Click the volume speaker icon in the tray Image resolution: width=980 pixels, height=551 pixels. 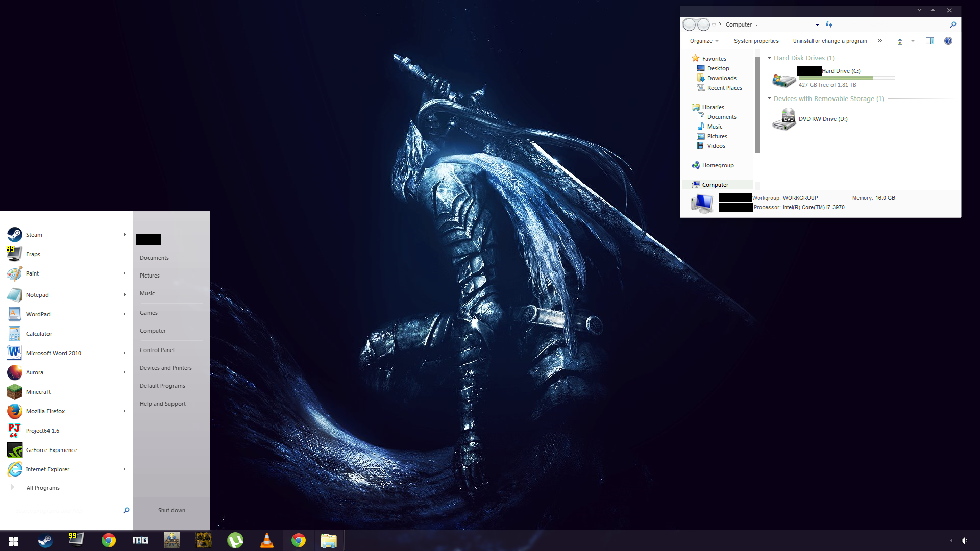tap(964, 541)
